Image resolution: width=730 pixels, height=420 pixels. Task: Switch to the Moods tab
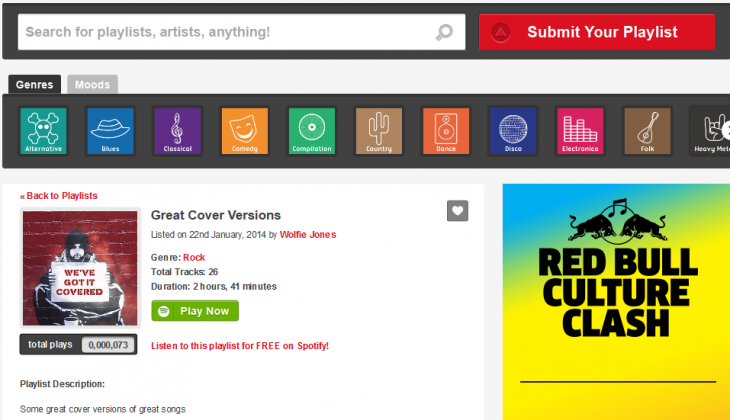[93, 85]
